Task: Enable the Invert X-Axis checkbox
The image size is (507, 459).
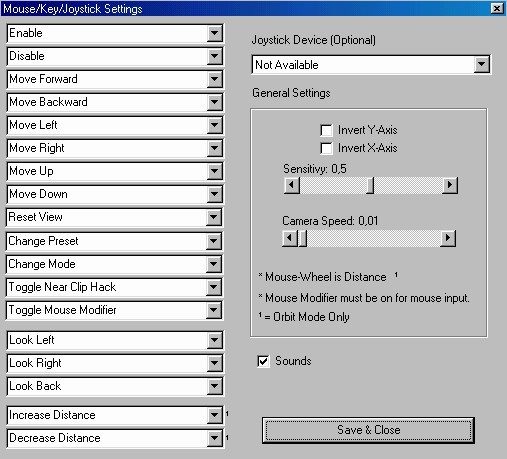Action: point(326,148)
